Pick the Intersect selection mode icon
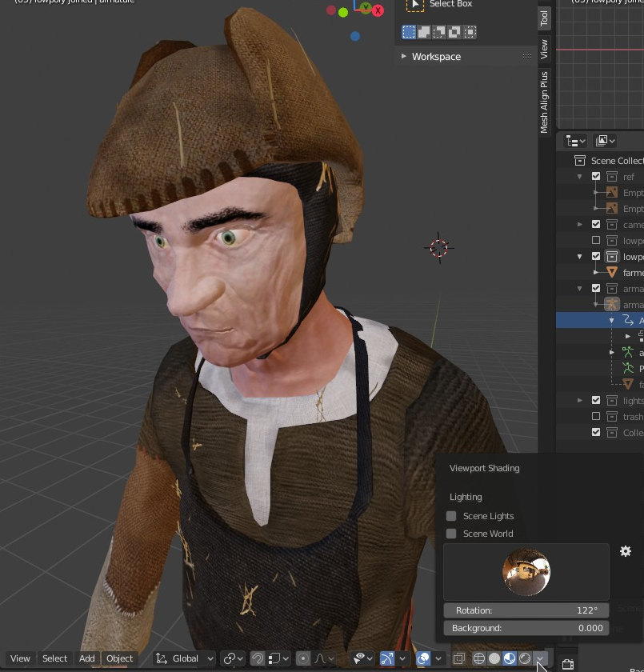This screenshot has height=672, width=644. (x=470, y=32)
